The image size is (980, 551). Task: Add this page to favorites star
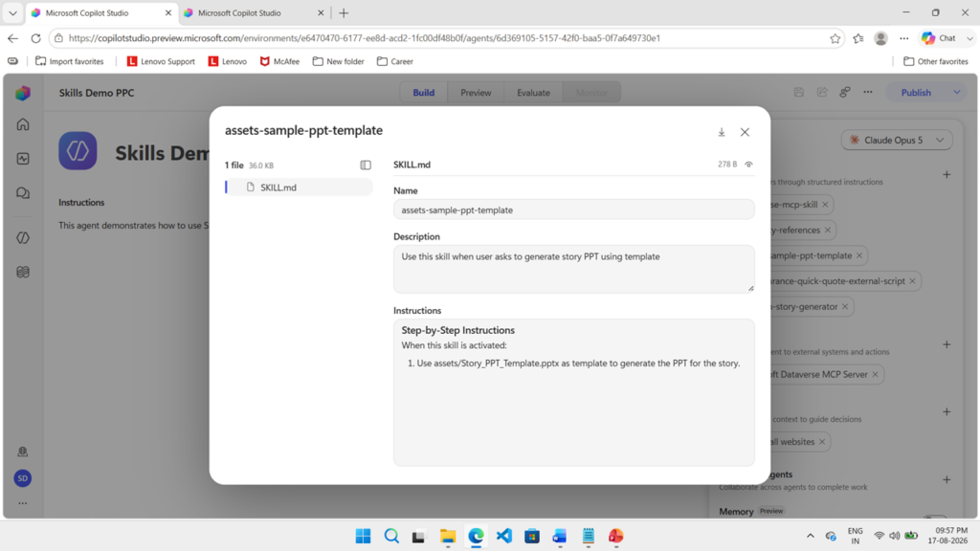[x=835, y=38]
